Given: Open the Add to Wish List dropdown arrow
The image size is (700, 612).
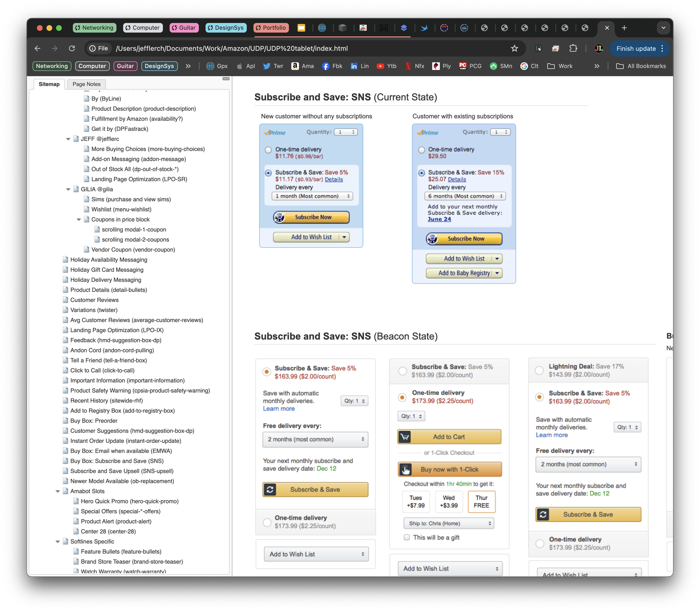Looking at the screenshot, I should (x=345, y=237).
